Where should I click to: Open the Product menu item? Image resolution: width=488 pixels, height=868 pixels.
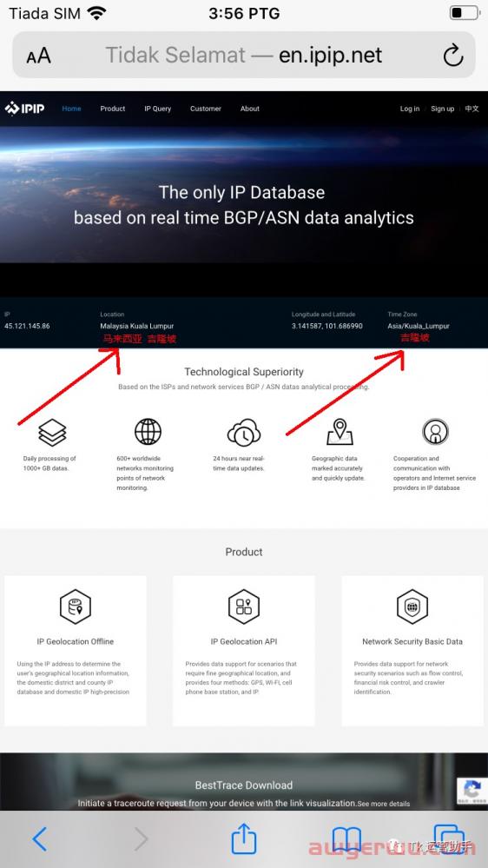(112, 109)
